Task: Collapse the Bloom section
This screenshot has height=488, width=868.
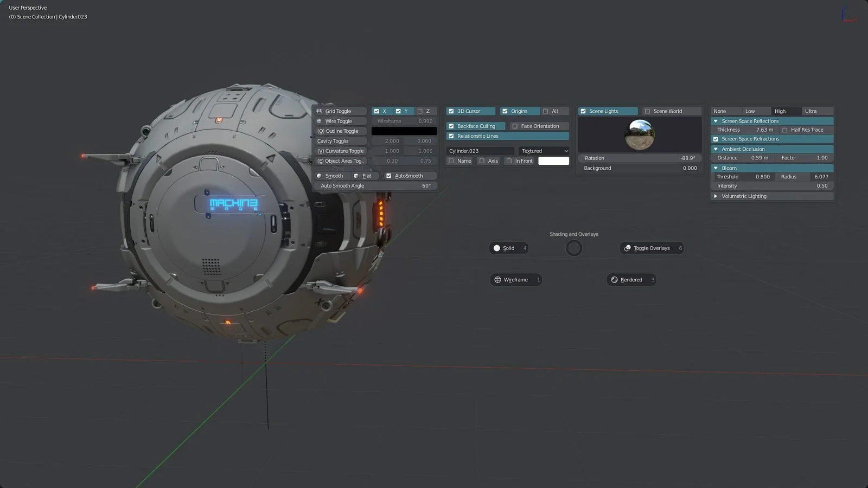Action: (716, 168)
